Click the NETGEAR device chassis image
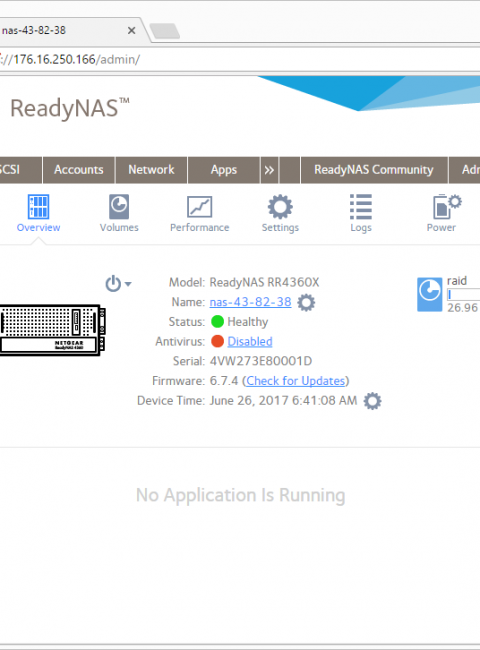Viewport: 480px width, 650px height. coord(53,330)
